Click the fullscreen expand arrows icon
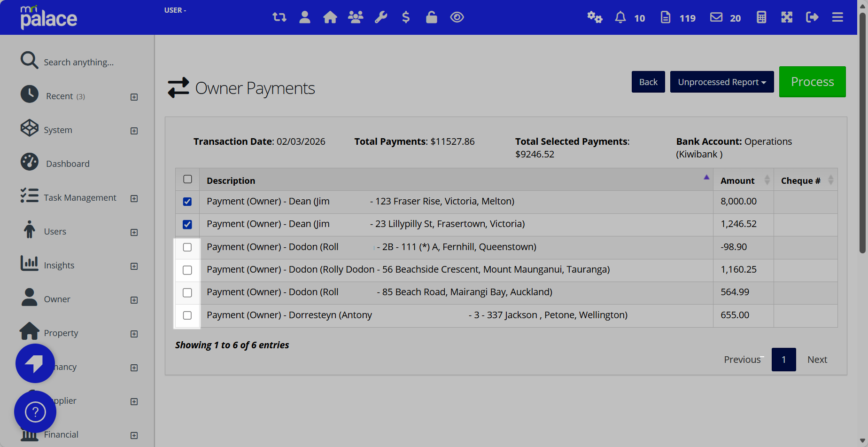 click(787, 17)
